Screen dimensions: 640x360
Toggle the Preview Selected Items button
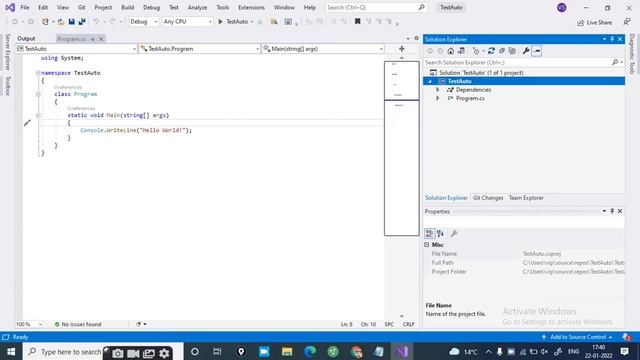pyautogui.click(x=537, y=51)
